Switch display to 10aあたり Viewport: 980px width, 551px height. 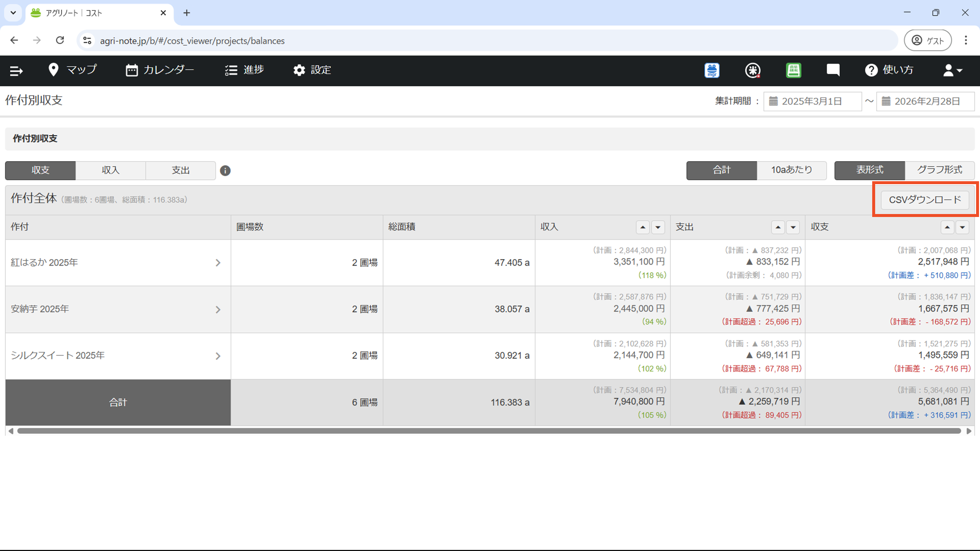791,170
